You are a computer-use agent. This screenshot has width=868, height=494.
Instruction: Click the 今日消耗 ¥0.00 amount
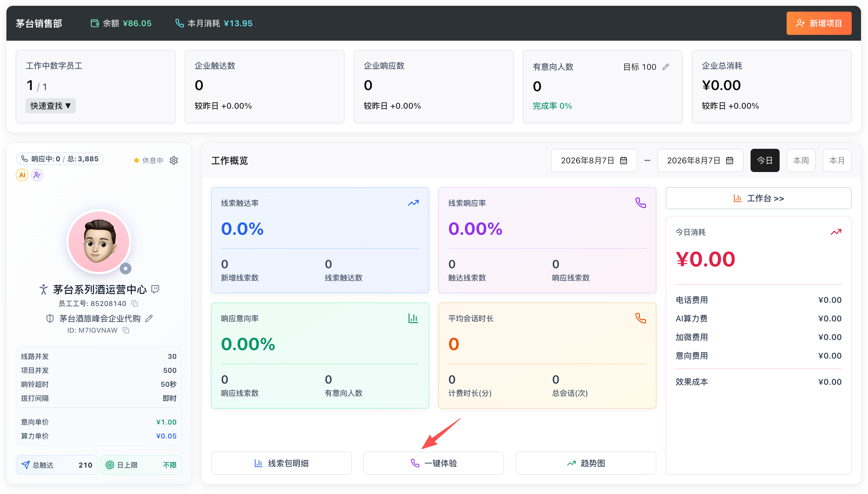pos(705,259)
